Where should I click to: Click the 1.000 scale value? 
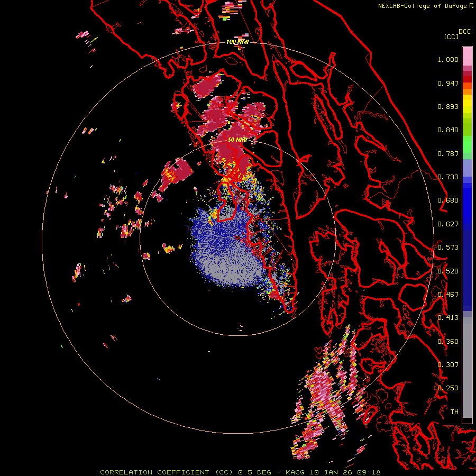click(448, 59)
